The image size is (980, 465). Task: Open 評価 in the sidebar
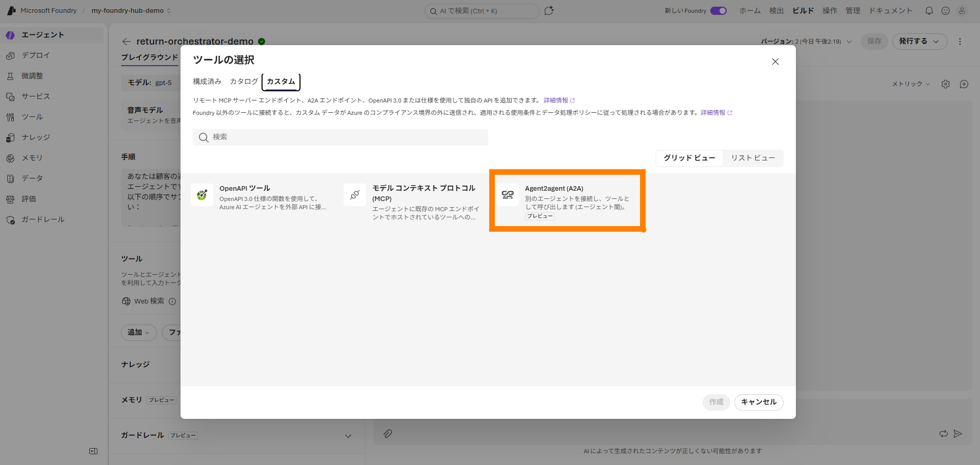(52, 199)
